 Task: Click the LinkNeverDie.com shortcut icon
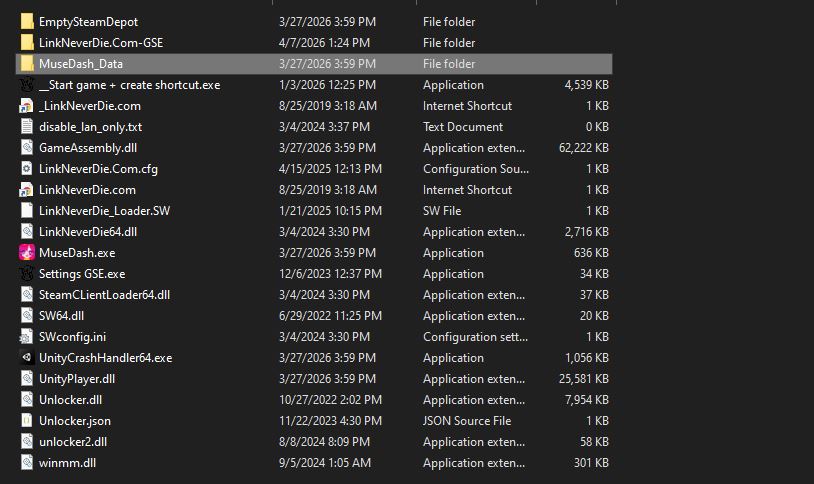pos(27,190)
